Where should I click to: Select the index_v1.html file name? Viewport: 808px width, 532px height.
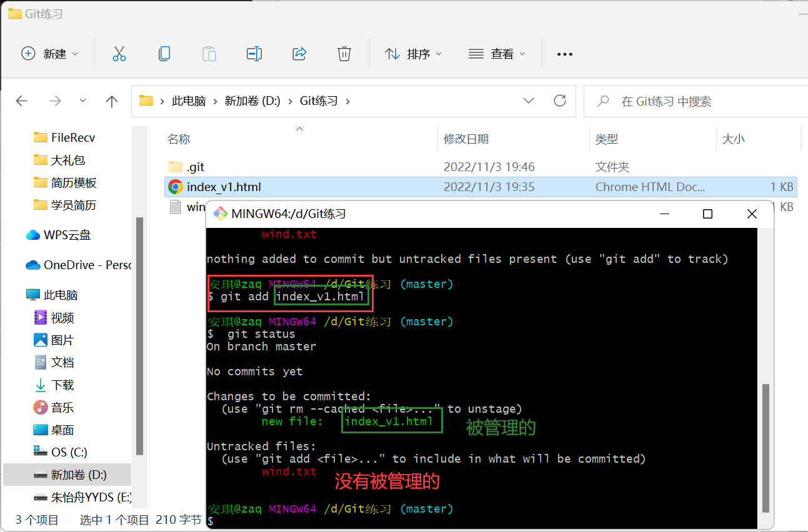point(224,187)
